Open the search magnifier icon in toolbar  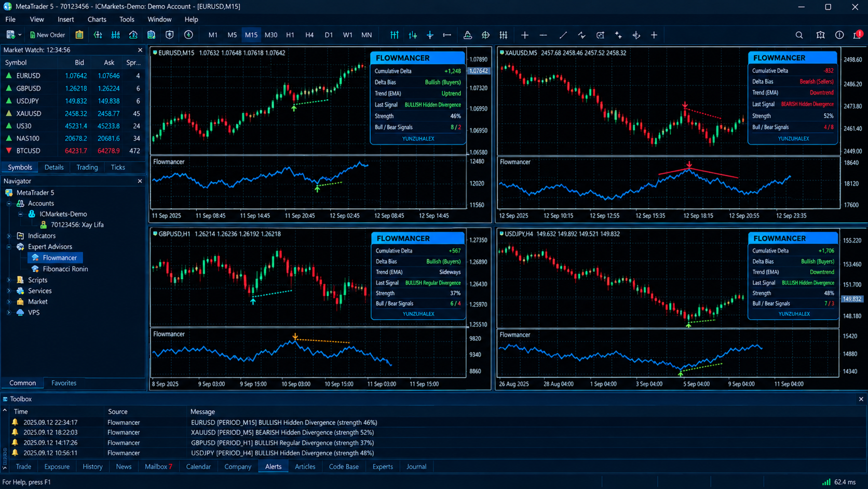[799, 35]
